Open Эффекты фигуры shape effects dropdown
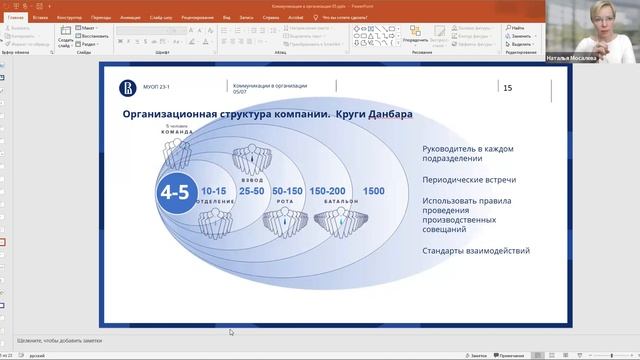 coord(473,44)
